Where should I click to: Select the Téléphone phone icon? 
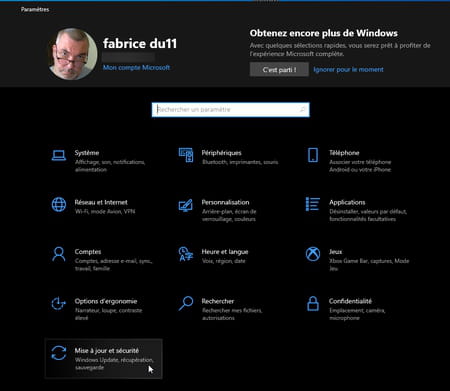tap(313, 155)
